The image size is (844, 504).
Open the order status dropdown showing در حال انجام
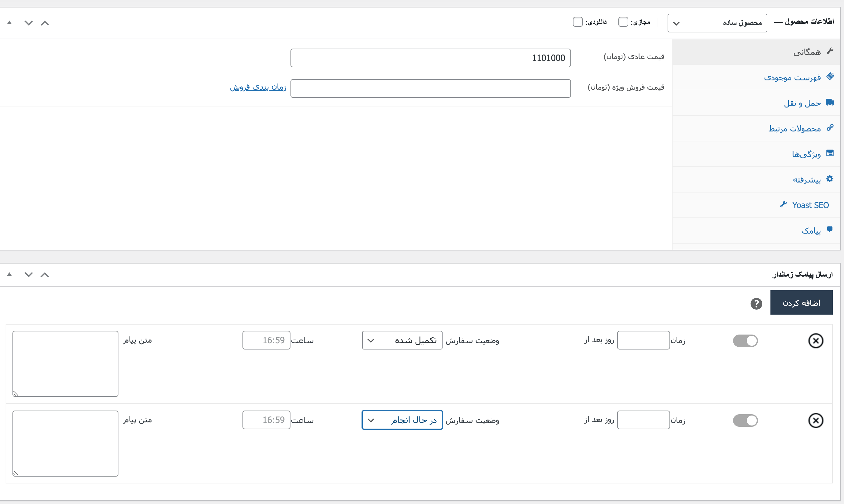pos(402,420)
